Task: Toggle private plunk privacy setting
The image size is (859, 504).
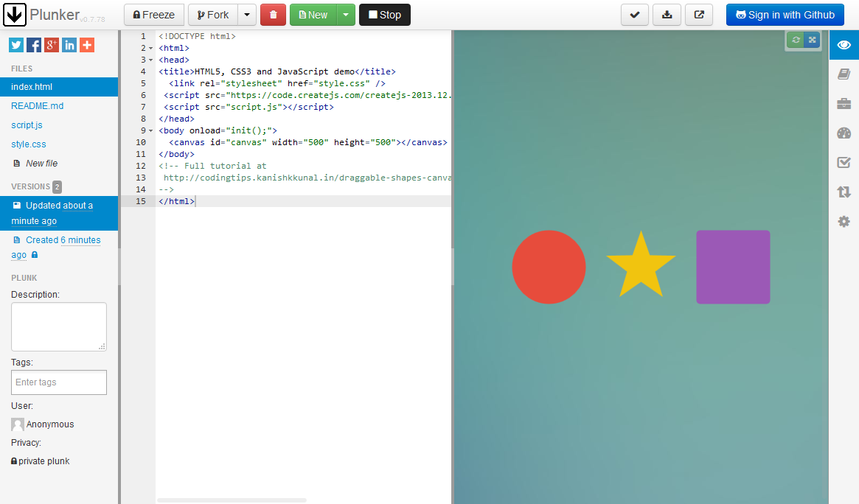Action: [x=41, y=461]
